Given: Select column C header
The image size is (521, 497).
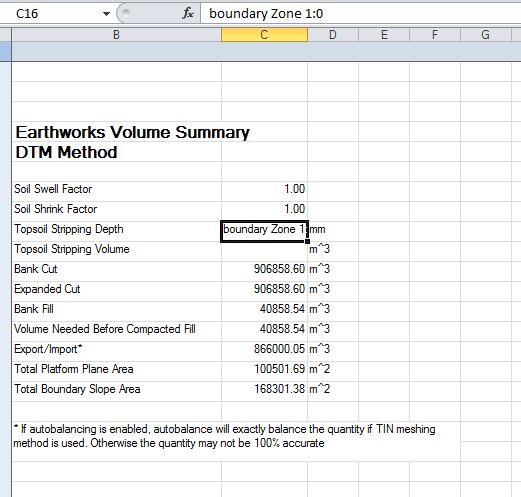Looking at the screenshot, I should coord(264,35).
